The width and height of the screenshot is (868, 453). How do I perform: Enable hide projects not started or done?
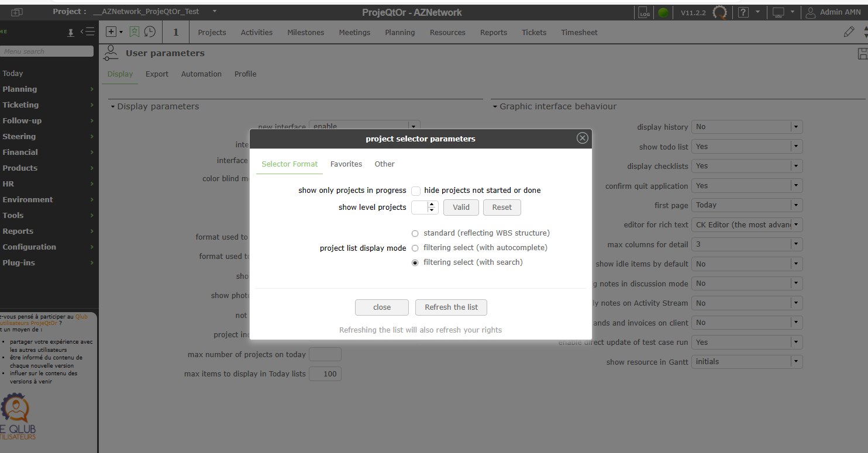point(416,191)
